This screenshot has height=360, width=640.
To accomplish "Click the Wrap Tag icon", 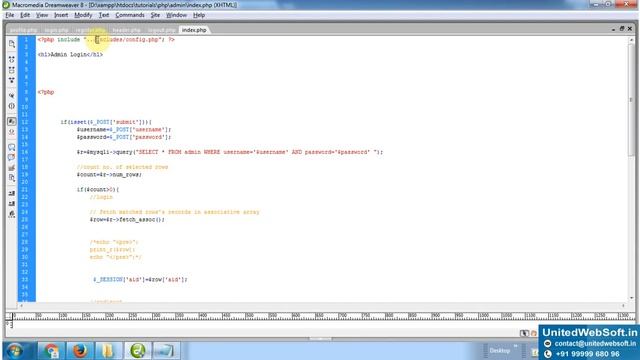I will tap(11, 168).
